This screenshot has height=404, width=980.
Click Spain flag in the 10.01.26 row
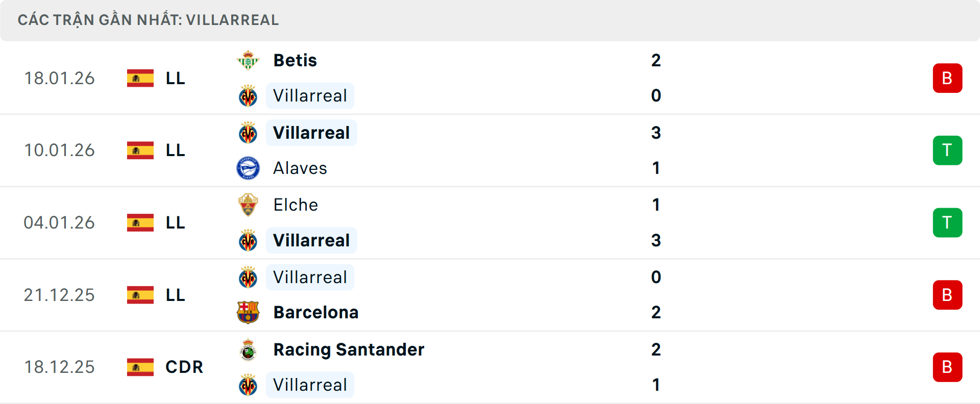pos(140,150)
